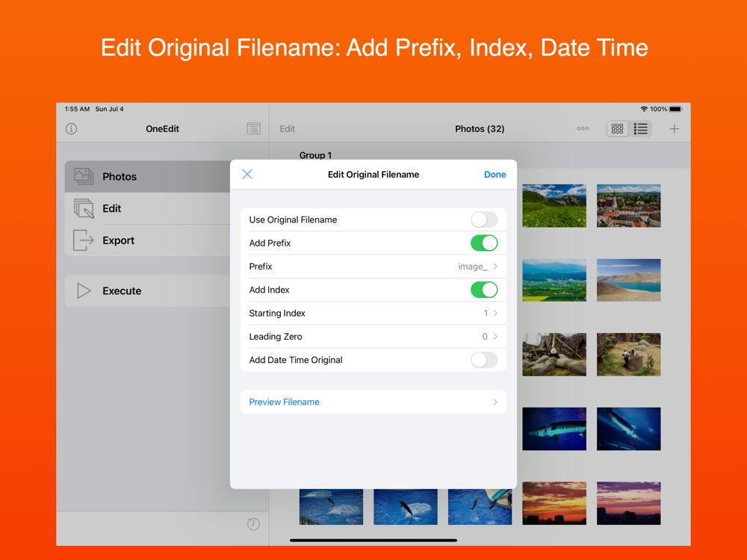This screenshot has width=747, height=560.
Task: Click the Photos picture icon
Action: click(x=84, y=177)
